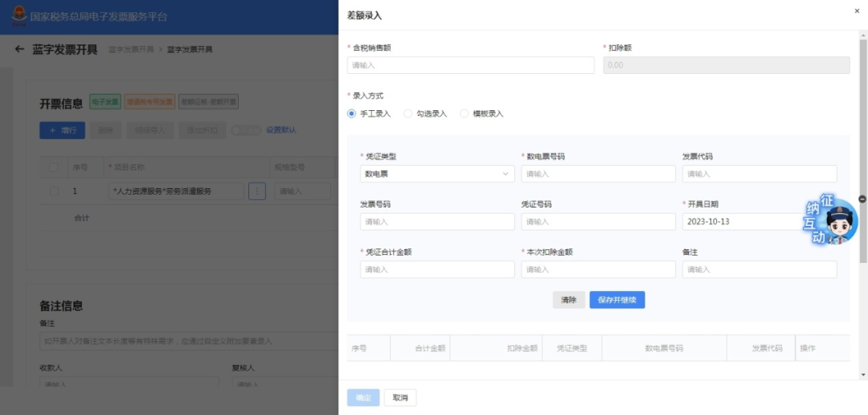Choose the 勾选录入 entry method

click(408, 113)
